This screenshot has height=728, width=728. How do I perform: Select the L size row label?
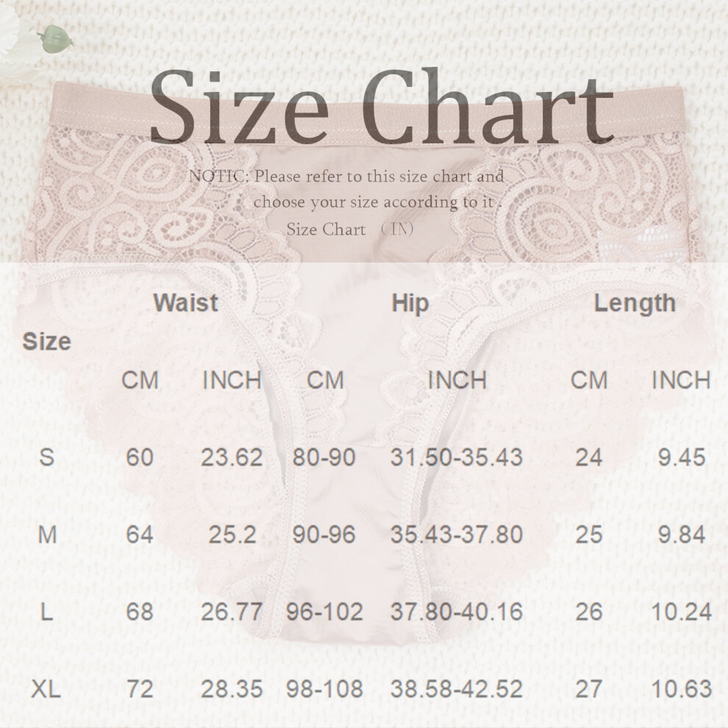[x=46, y=612]
